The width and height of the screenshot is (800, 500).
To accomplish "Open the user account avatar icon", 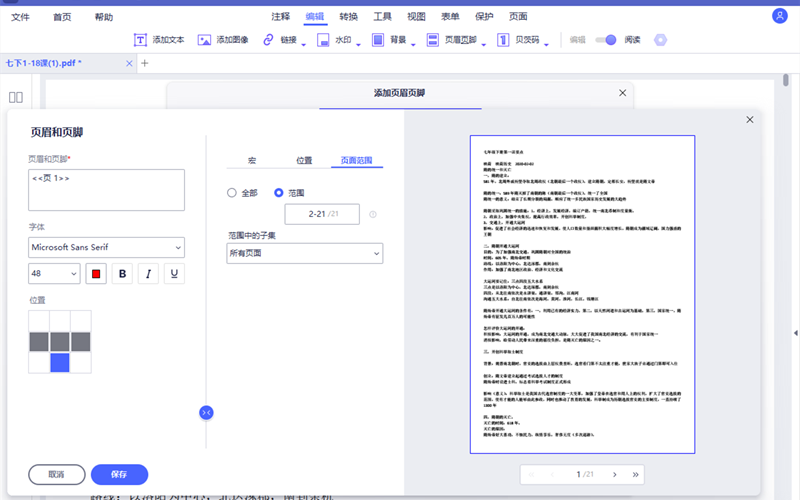I will click(780, 16).
